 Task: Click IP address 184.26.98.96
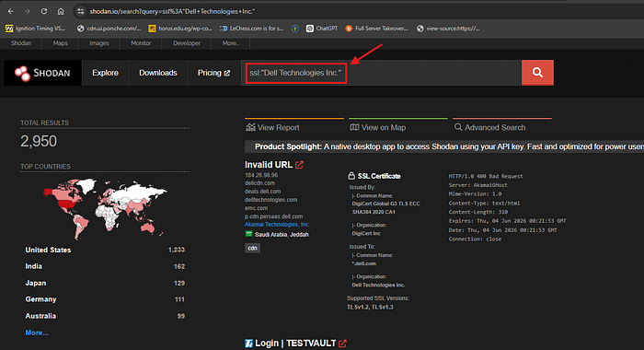coord(261,175)
